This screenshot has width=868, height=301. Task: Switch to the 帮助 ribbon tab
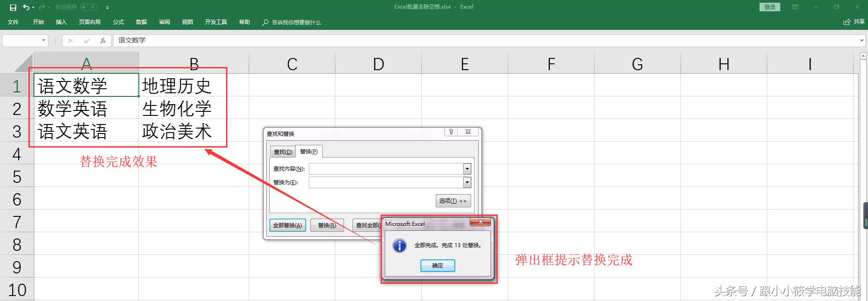click(x=245, y=22)
